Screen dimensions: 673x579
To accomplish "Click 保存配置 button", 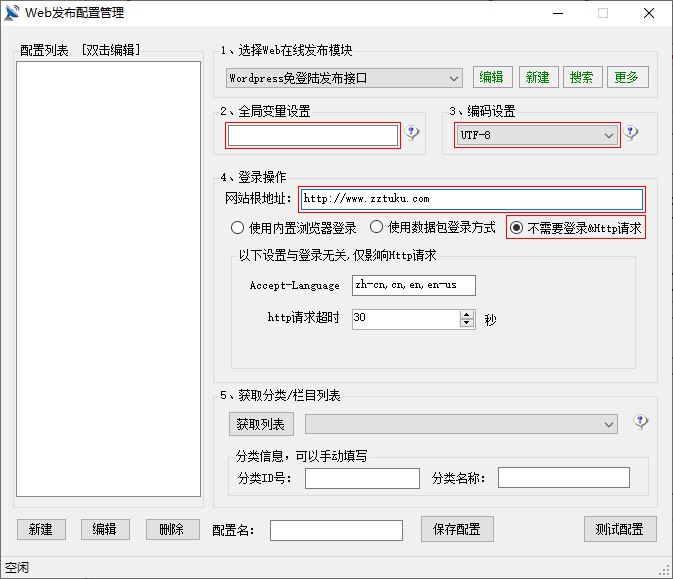I will coord(456,530).
